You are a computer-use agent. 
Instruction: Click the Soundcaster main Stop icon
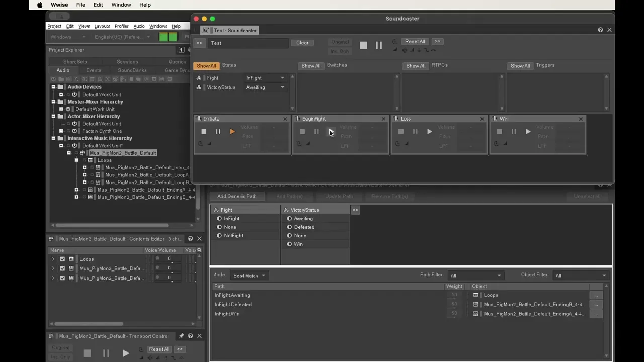coord(363,45)
